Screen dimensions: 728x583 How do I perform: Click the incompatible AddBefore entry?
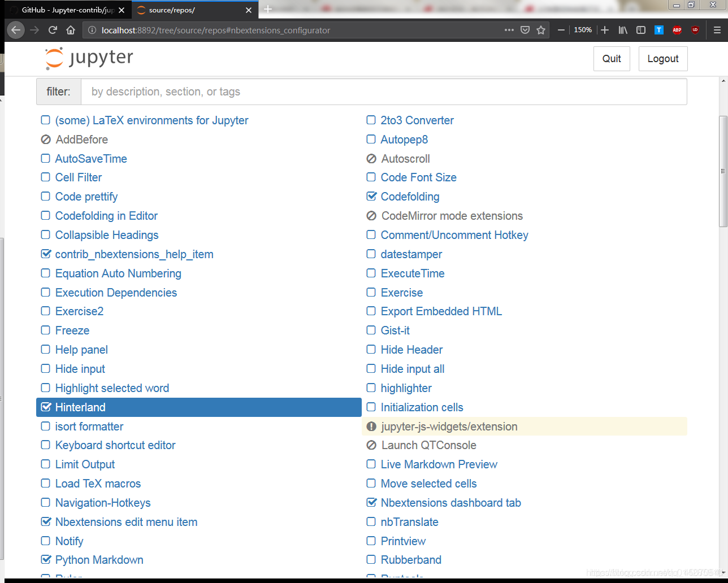[x=82, y=140]
